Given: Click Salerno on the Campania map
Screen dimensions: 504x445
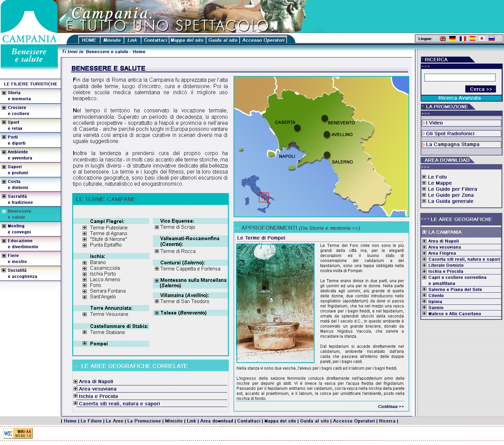Looking at the screenshot, I should point(327,155).
